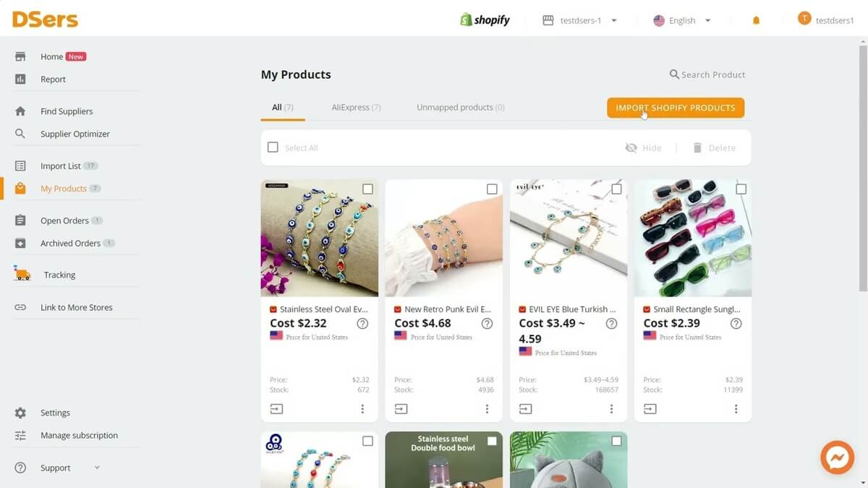Open the Messenger chat bubble

click(x=837, y=457)
